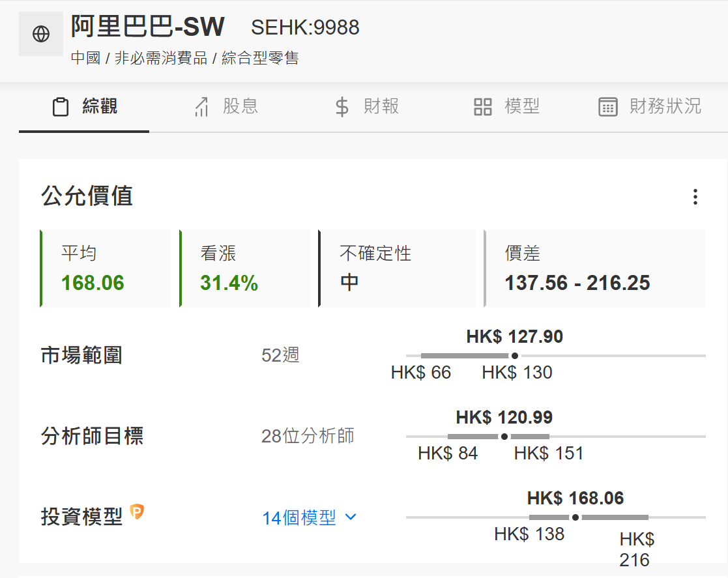This screenshot has width=728, height=578.
Task: Click the 不確定性 中 box
Action: 397,268
